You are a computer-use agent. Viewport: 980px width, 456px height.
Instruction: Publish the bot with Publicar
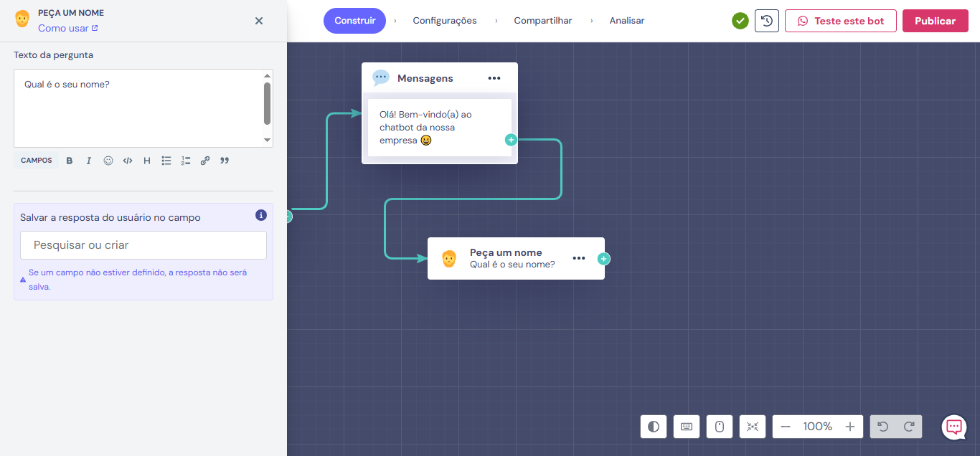pyautogui.click(x=936, y=21)
